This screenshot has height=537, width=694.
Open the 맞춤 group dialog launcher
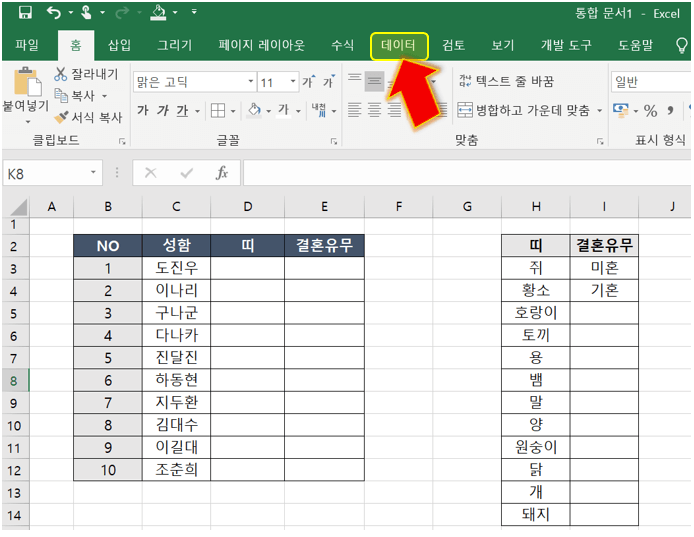pyautogui.click(x=600, y=141)
